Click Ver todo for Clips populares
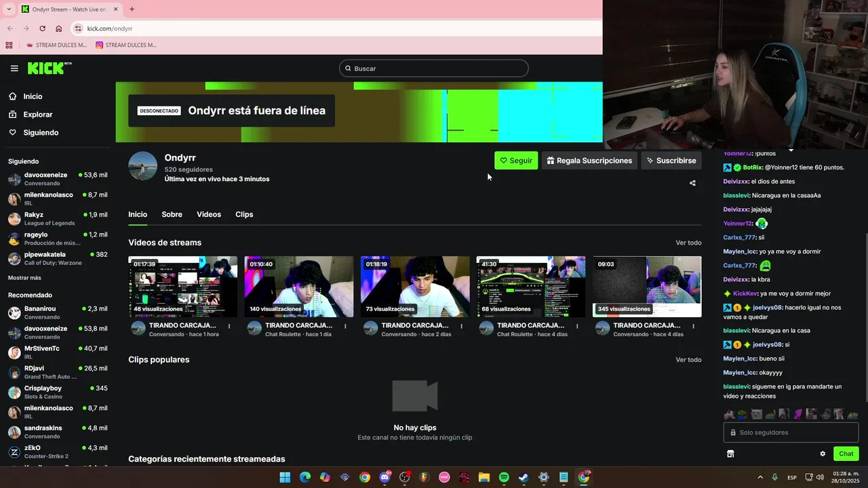The width and height of the screenshot is (868, 488). click(x=688, y=360)
